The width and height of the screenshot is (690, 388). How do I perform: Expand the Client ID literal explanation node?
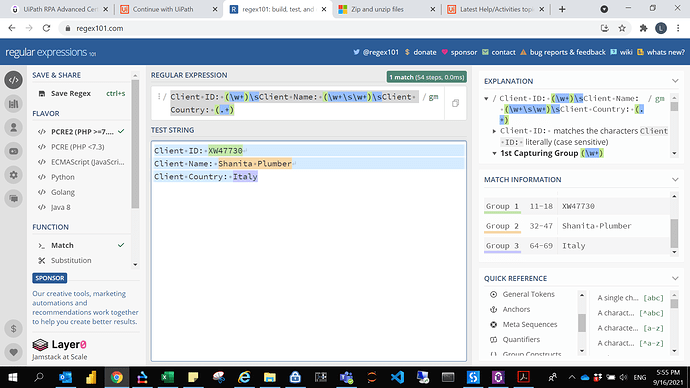pos(494,131)
